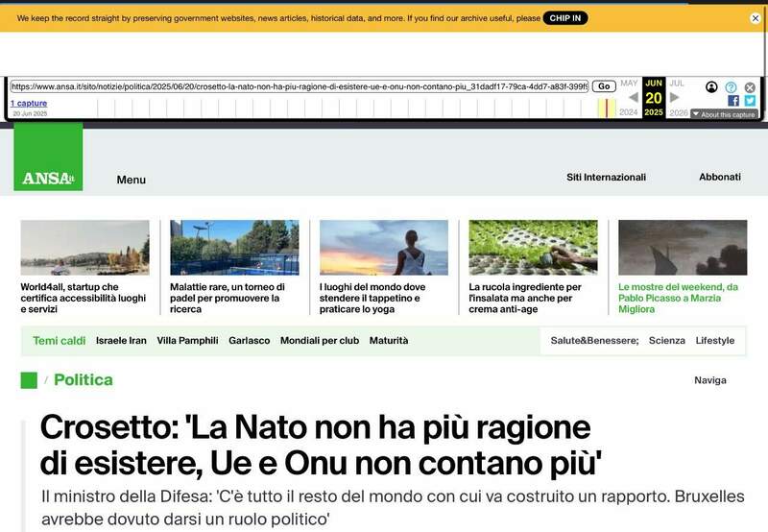The image size is (768, 532).
Task: Open yoga sunset image
Action: pyautogui.click(x=383, y=248)
